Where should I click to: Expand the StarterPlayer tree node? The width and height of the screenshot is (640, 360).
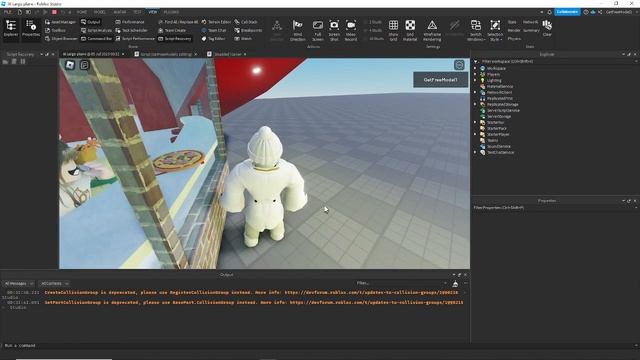click(x=475, y=134)
